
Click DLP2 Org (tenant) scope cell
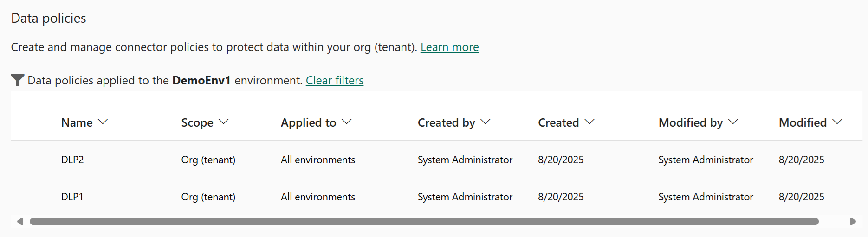pyautogui.click(x=208, y=160)
